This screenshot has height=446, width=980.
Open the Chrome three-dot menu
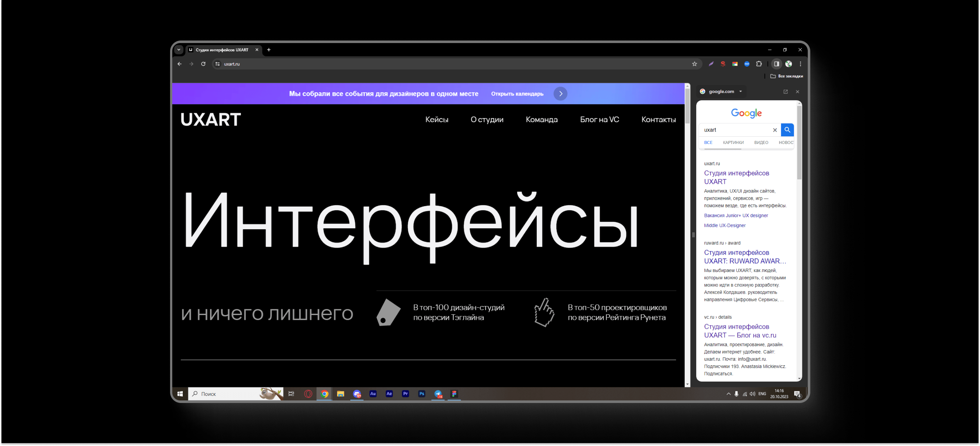(801, 64)
